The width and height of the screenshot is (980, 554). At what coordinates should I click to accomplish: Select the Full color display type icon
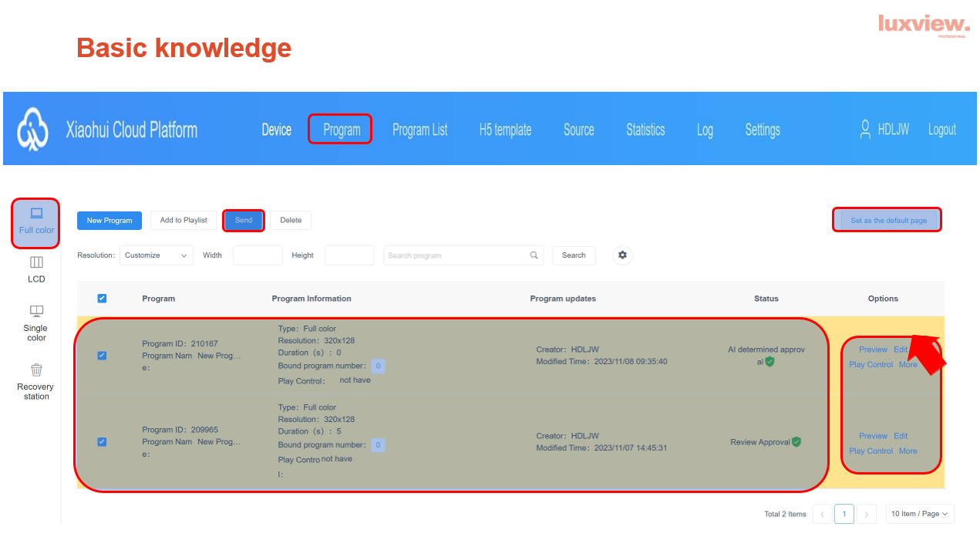(36, 214)
